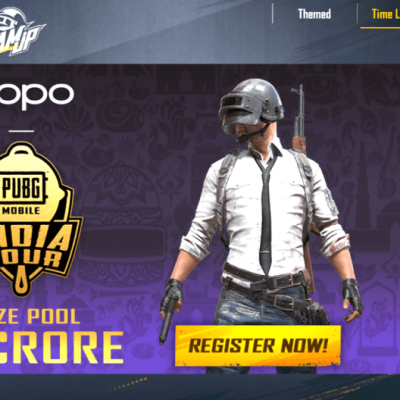Switch to the Themed tab
Image resolution: width=400 pixels, height=400 pixels.
(314, 14)
